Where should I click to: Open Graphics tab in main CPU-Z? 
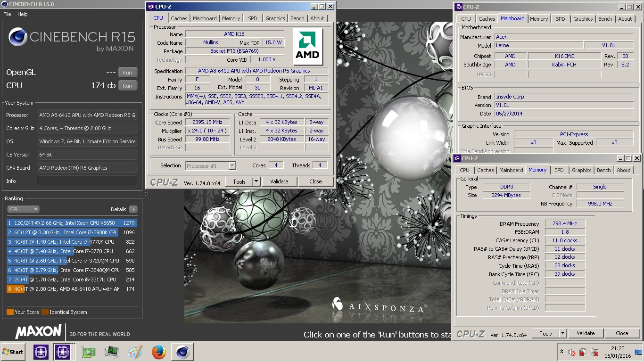coord(275,18)
